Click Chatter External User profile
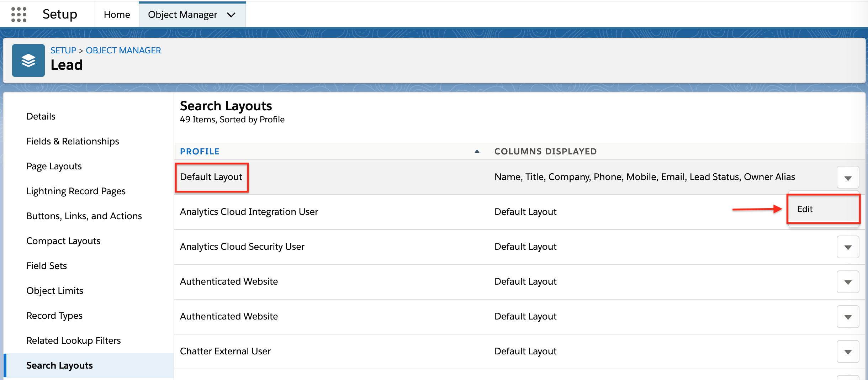 [x=226, y=352]
